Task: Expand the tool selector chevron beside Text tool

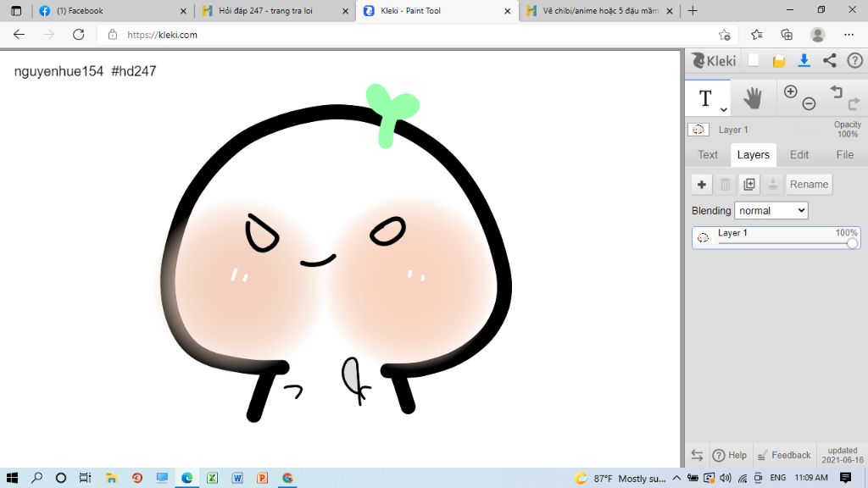Action: (x=724, y=109)
